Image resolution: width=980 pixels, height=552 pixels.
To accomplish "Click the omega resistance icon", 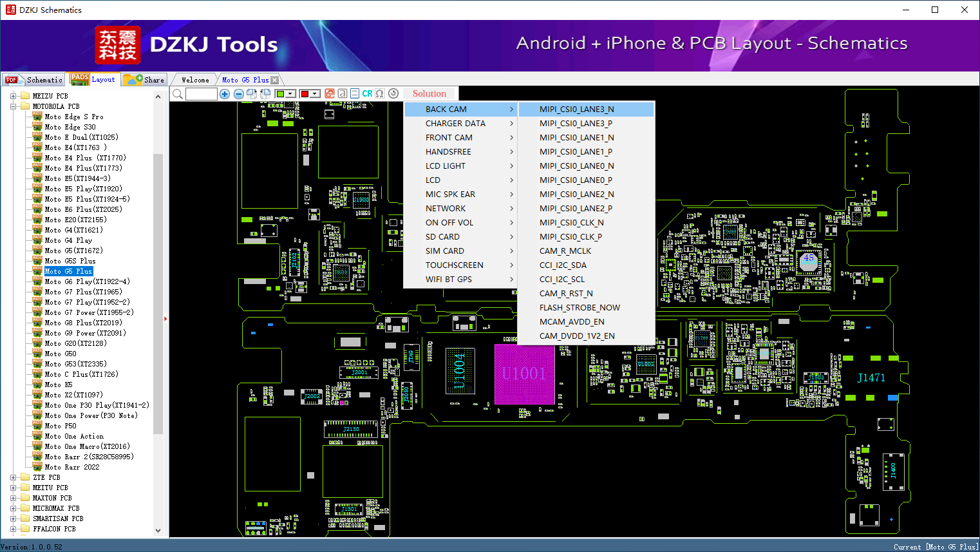I will coord(380,94).
